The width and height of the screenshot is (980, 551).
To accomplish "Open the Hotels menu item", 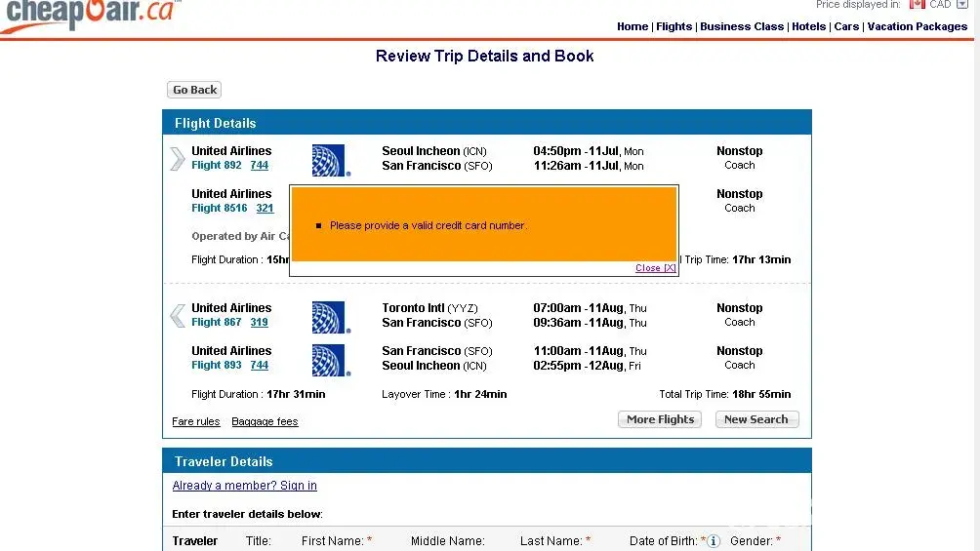I will click(809, 26).
